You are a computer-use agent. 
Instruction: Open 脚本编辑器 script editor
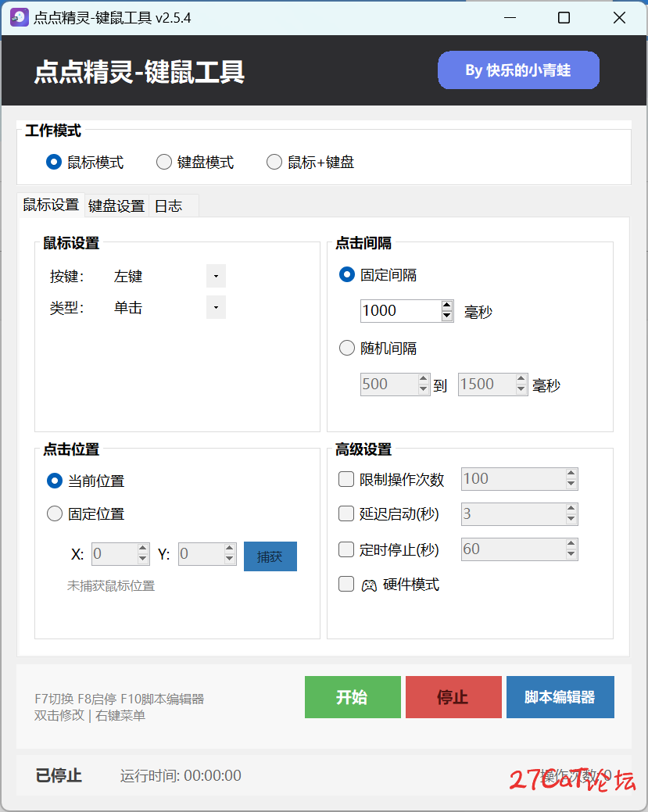[560, 697]
